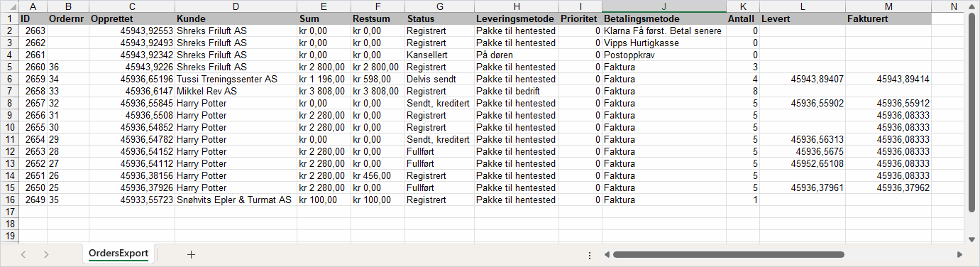The width and height of the screenshot is (980, 267).
Task: Select Fakturert cell '45943,89414'
Action: pos(888,79)
